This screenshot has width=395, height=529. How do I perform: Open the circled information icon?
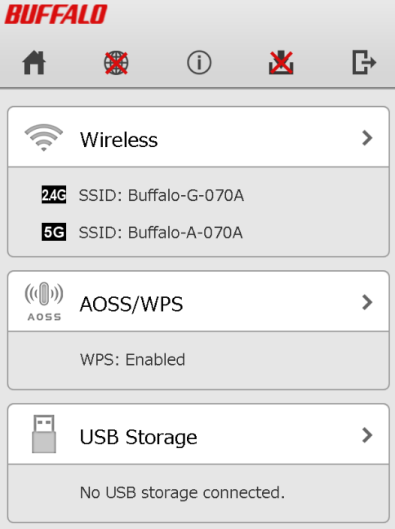[x=199, y=62]
